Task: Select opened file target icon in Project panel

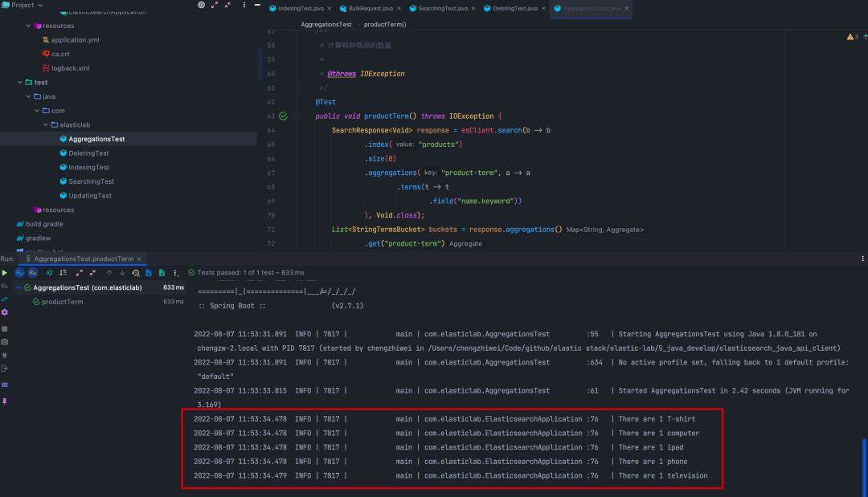Action: 201,5
